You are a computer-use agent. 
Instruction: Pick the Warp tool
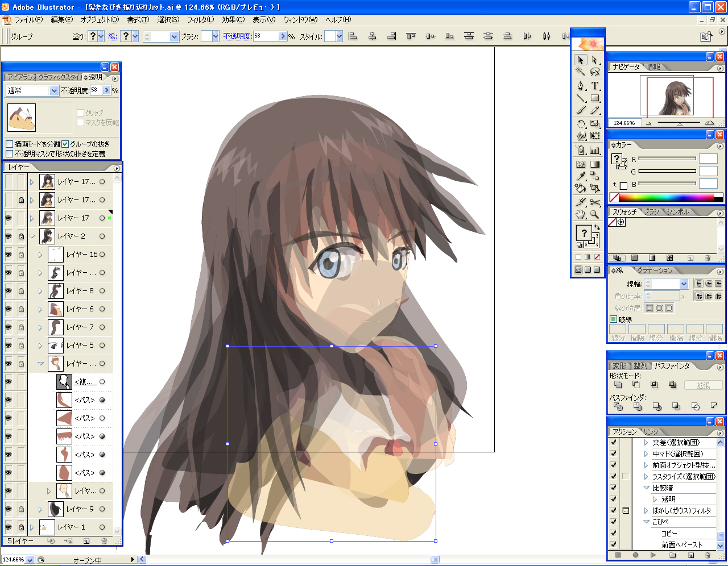coord(580,136)
